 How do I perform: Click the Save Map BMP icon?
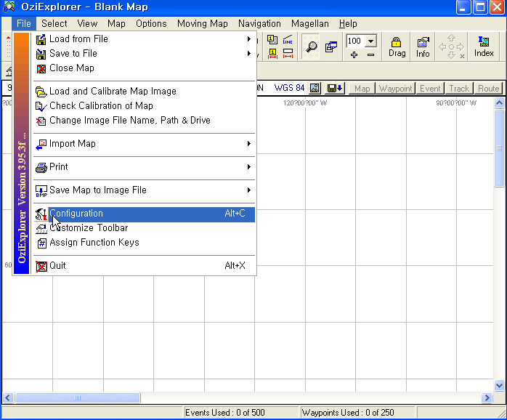pyautogui.click(x=41, y=191)
